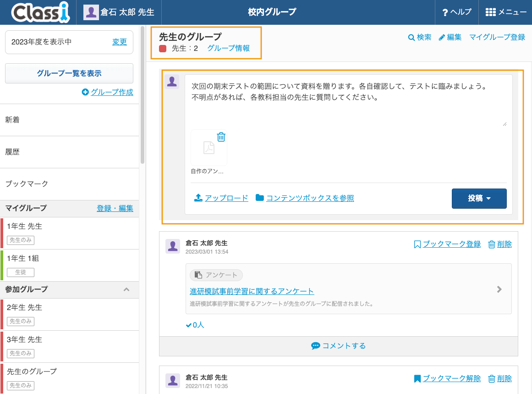Click trash icon on 2023/03/01 post
Viewport: 532px width, 394px height.
[x=492, y=244]
